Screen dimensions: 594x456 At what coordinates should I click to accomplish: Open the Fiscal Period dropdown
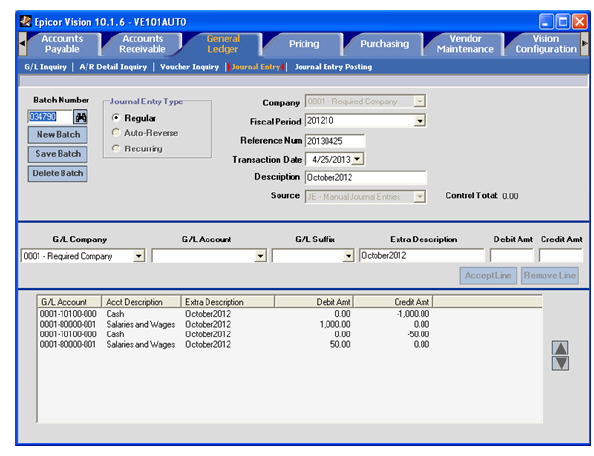click(x=419, y=121)
